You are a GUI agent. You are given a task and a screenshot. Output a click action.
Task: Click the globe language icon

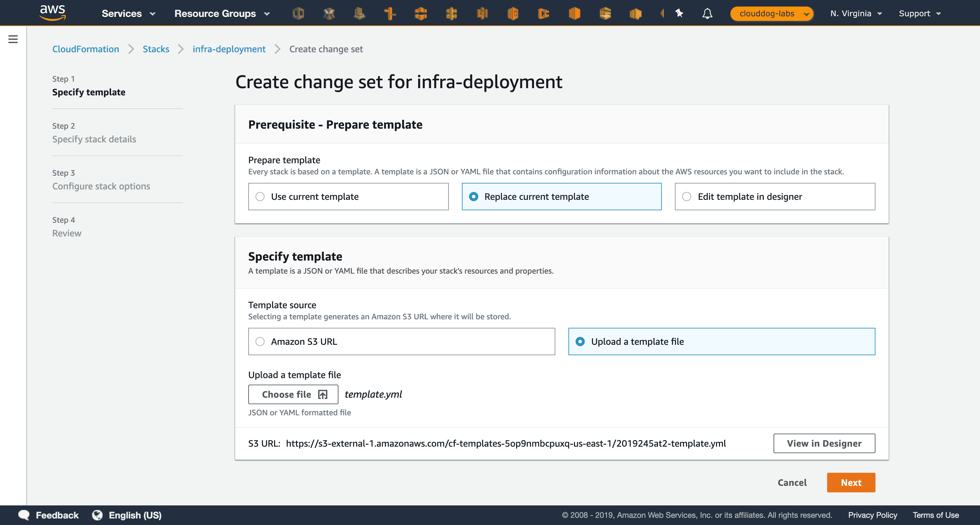[97, 515]
